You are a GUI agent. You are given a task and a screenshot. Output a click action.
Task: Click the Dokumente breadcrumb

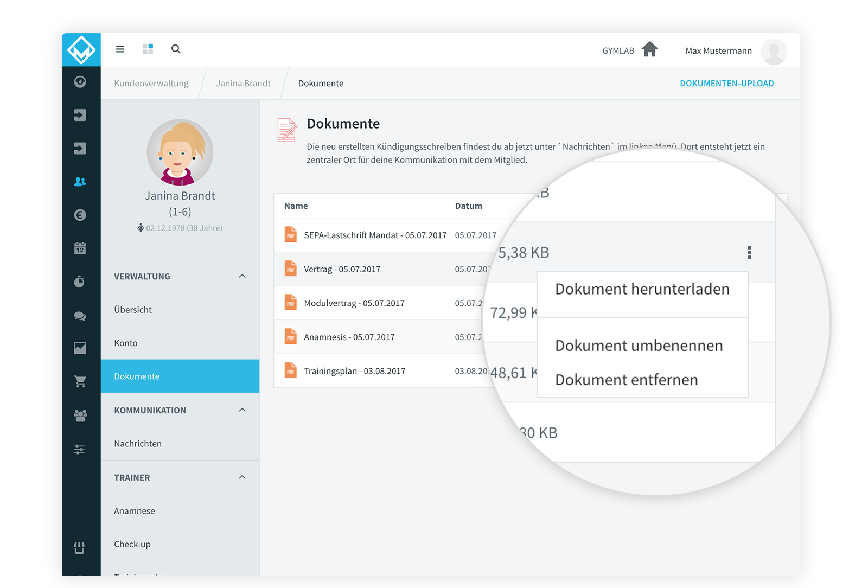click(x=321, y=84)
